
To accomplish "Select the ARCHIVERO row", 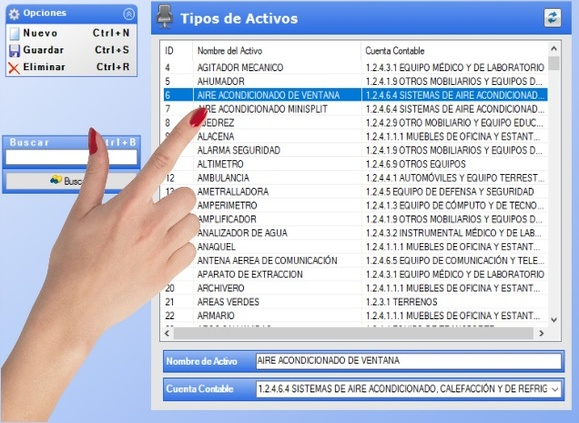I will (x=355, y=288).
